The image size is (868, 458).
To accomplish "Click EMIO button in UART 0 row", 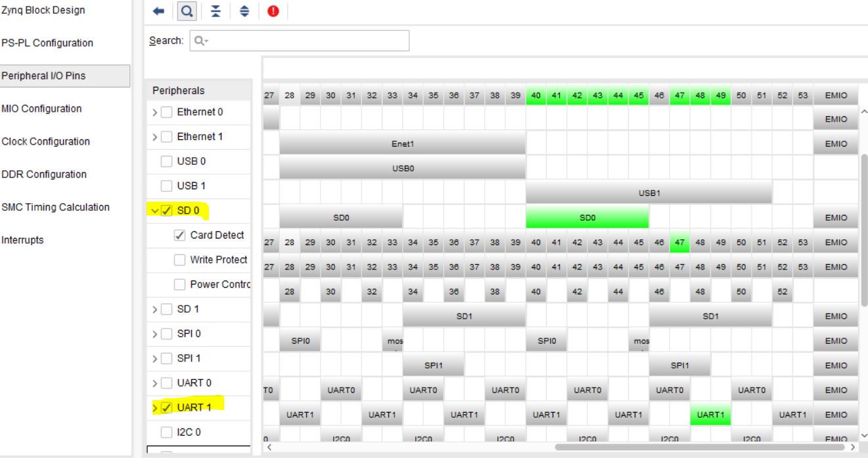I will click(836, 389).
